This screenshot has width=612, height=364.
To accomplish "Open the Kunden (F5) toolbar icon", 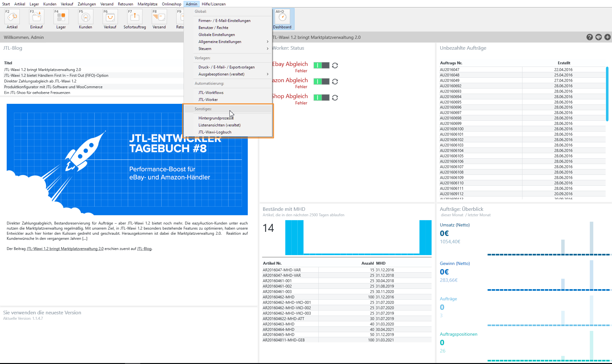I will [85, 19].
